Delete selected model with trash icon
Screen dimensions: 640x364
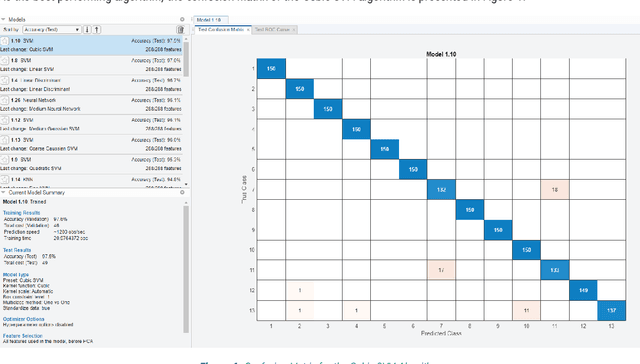coord(180,29)
